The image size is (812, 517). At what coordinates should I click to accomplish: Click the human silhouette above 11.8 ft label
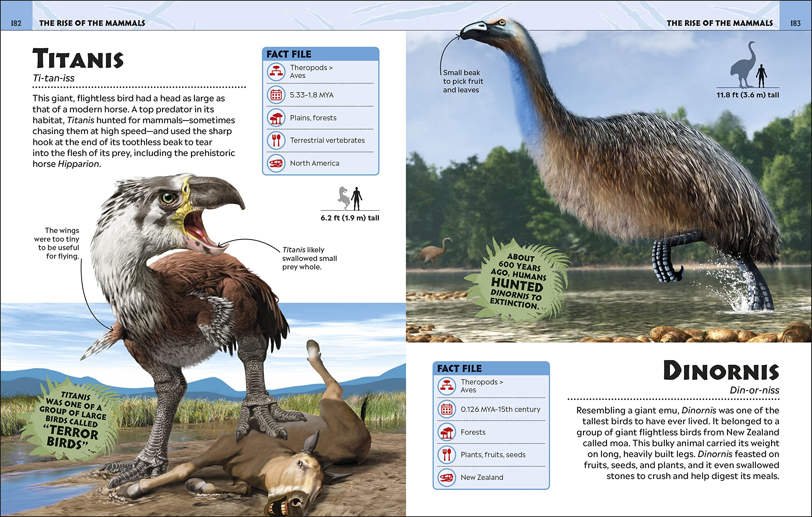[x=761, y=76]
